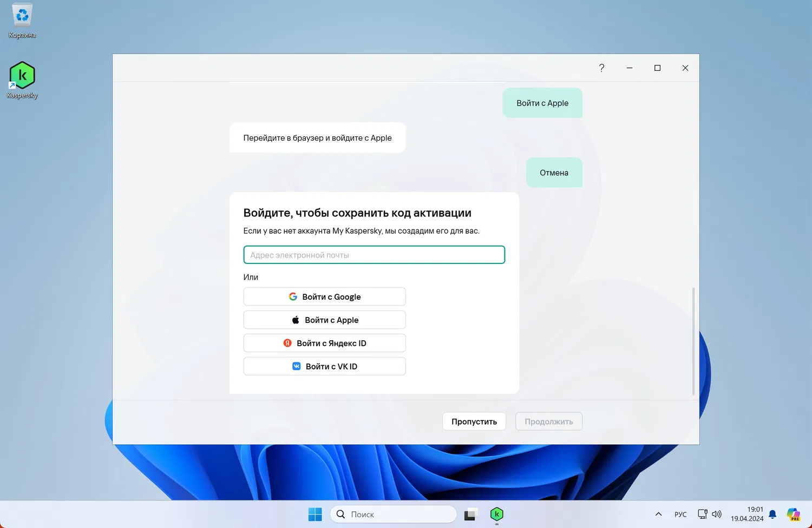This screenshot has width=812, height=528.
Task: Launch Copilot from the taskbar
Action: coord(794,514)
